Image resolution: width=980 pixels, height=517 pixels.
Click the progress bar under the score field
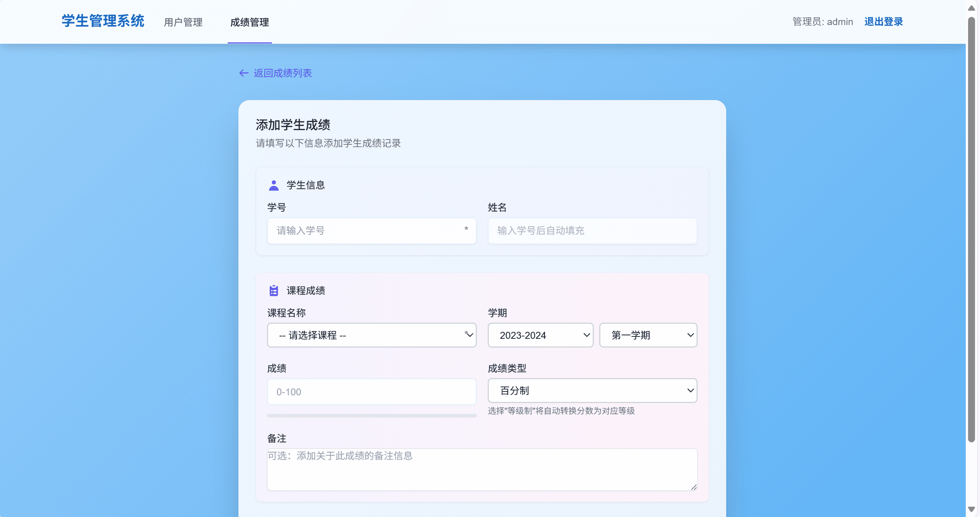[371, 416]
